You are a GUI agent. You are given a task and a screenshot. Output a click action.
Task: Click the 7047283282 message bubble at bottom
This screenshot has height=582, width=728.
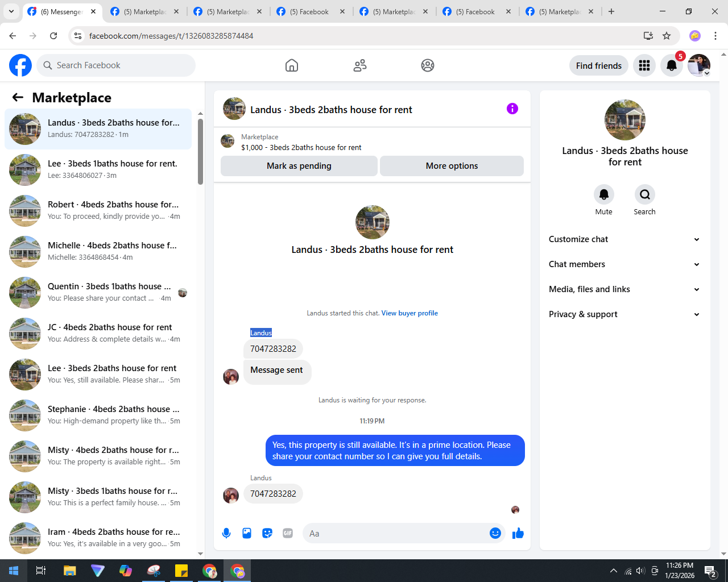pyautogui.click(x=273, y=494)
